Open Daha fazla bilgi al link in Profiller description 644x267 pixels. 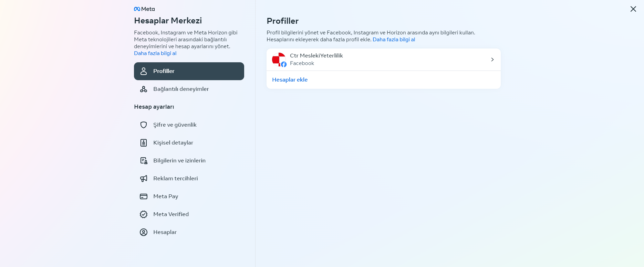(x=394, y=40)
